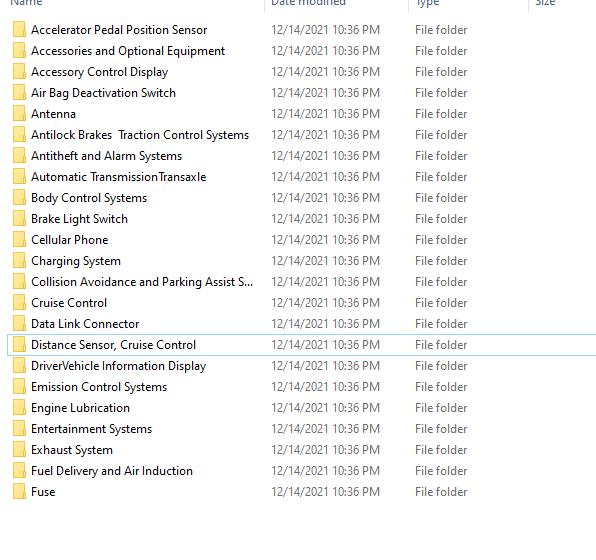Image resolution: width=596 pixels, height=560 pixels.
Task: Select the Fuse folder icon
Action: [19, 491]
